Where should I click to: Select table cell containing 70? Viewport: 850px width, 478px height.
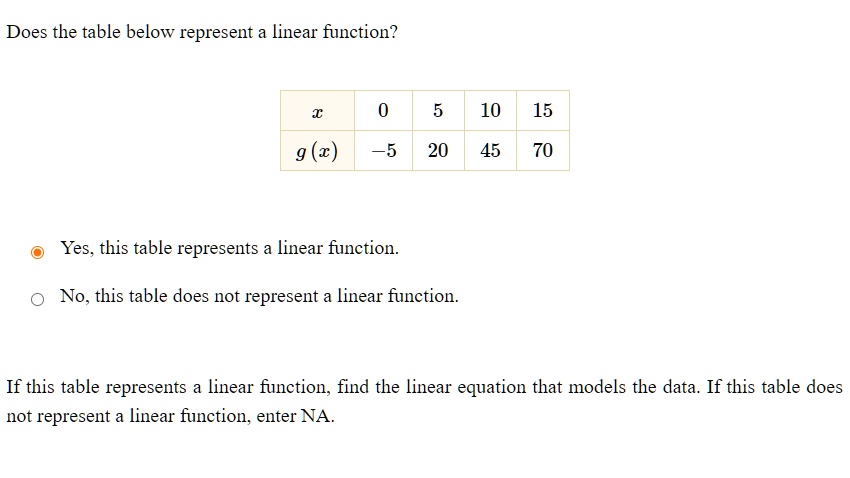543,151
